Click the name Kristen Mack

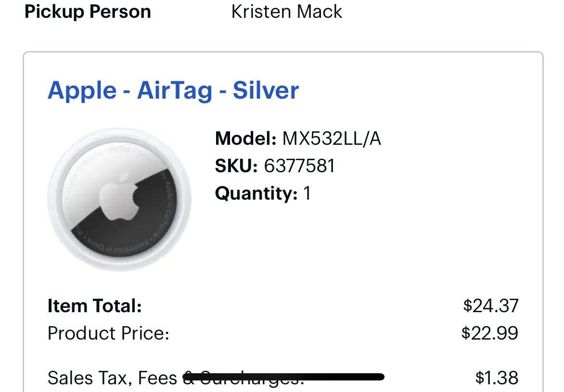point(286,12)
